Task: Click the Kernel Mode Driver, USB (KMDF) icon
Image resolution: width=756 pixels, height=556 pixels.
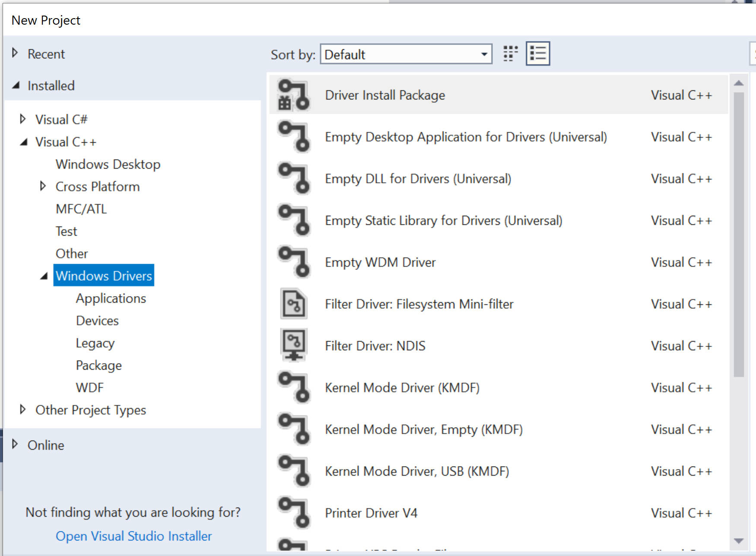Action: (x=294, y=471)
